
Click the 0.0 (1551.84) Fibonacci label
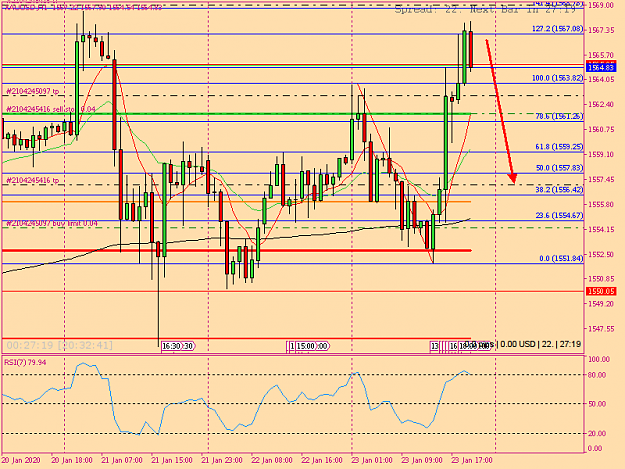pos(561,258)
